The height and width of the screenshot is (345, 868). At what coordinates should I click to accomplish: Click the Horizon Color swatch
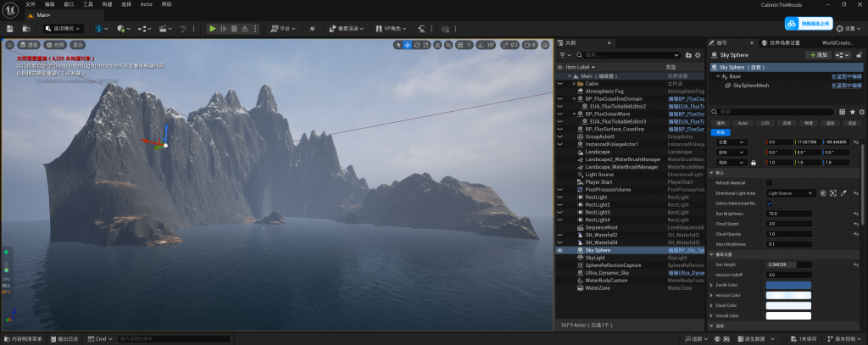[x=788, y=296]
